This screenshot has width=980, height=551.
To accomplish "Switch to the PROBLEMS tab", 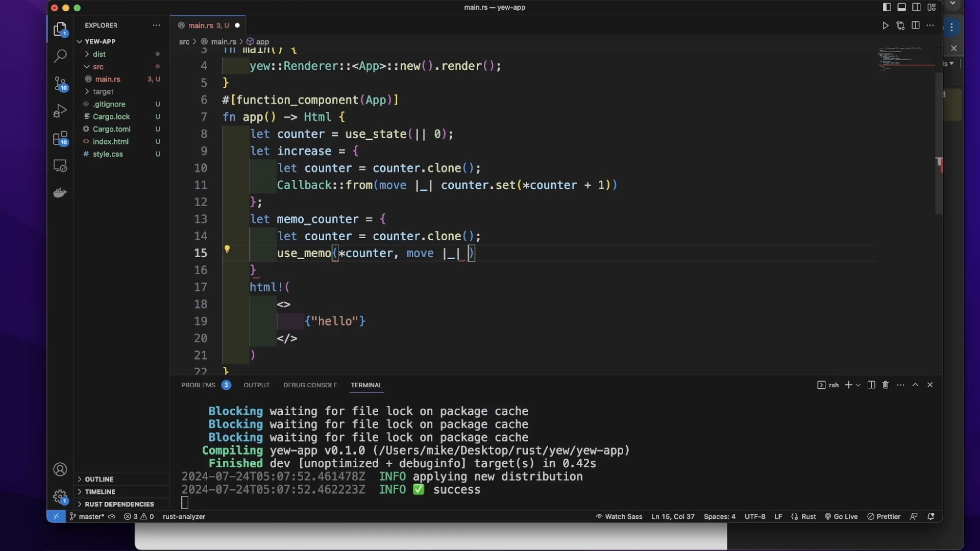I will [x=199, y=385].
